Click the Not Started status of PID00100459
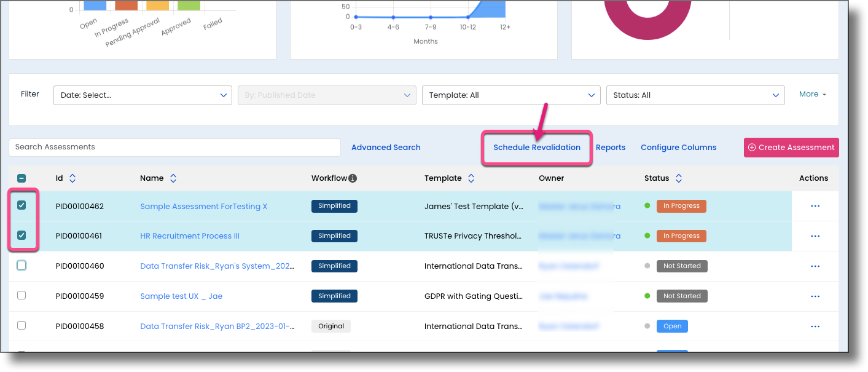Image resolution: width=868 pixels, height=372 pixels. 682,296
